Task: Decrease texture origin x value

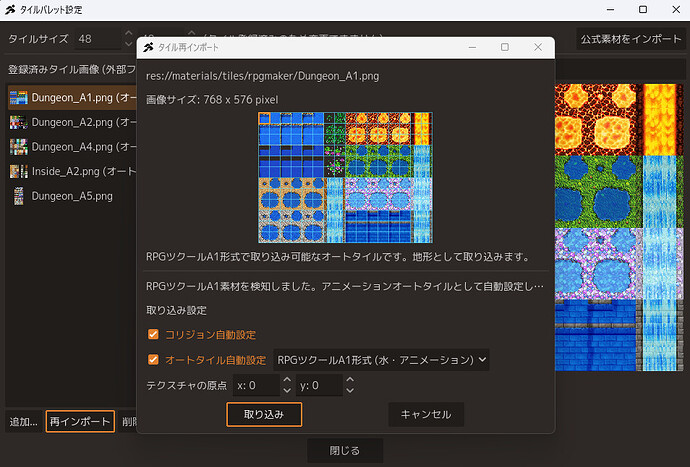Action: tap(287, 390)
